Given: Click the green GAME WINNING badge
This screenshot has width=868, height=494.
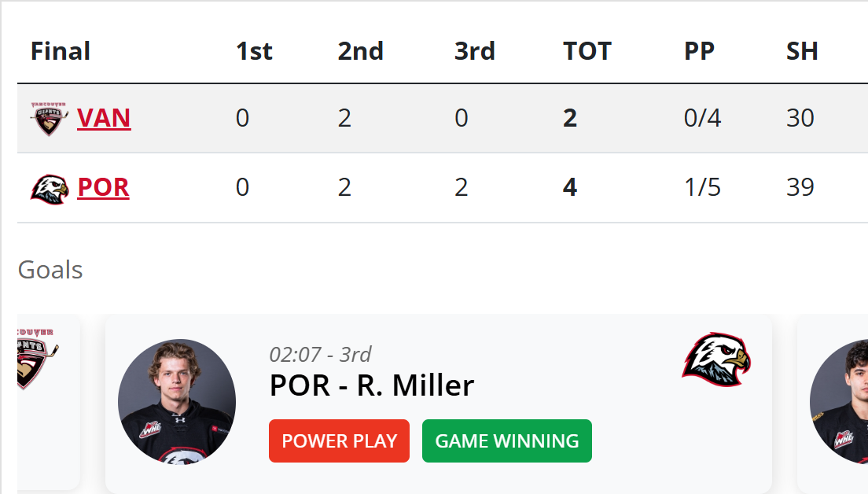Looking at the screenshot, I should pos(507,441).
